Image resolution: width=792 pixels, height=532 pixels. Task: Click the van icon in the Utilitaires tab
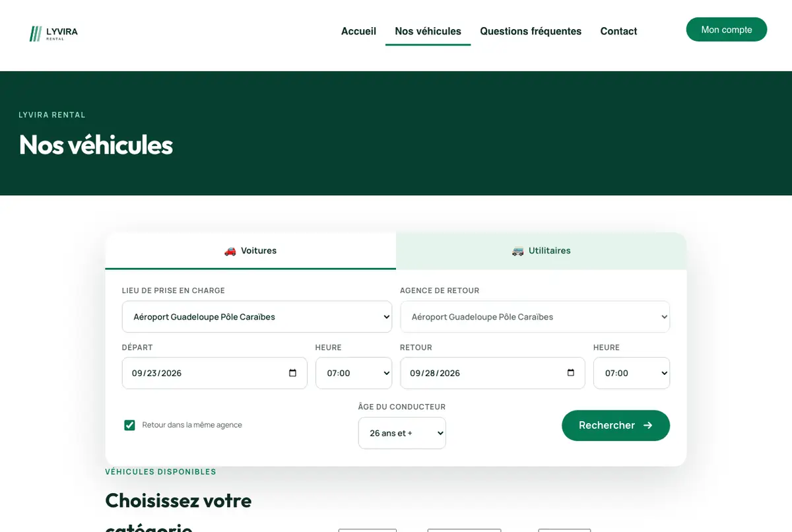click(517, 251)
